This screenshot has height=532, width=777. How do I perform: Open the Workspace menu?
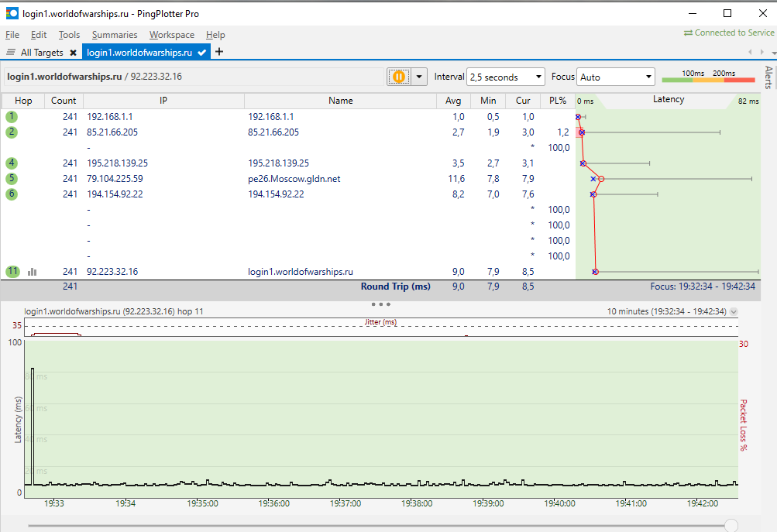coord(172,35)
